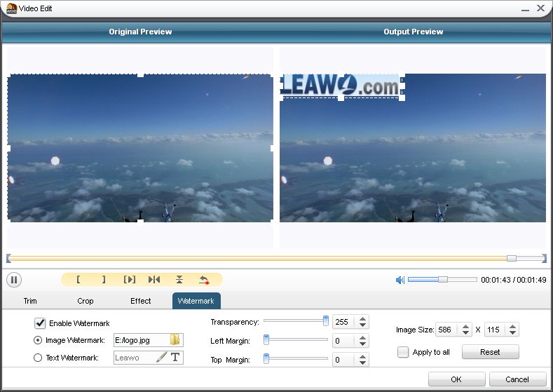Decrease image width 586 stepper down

tap(465, 332)
